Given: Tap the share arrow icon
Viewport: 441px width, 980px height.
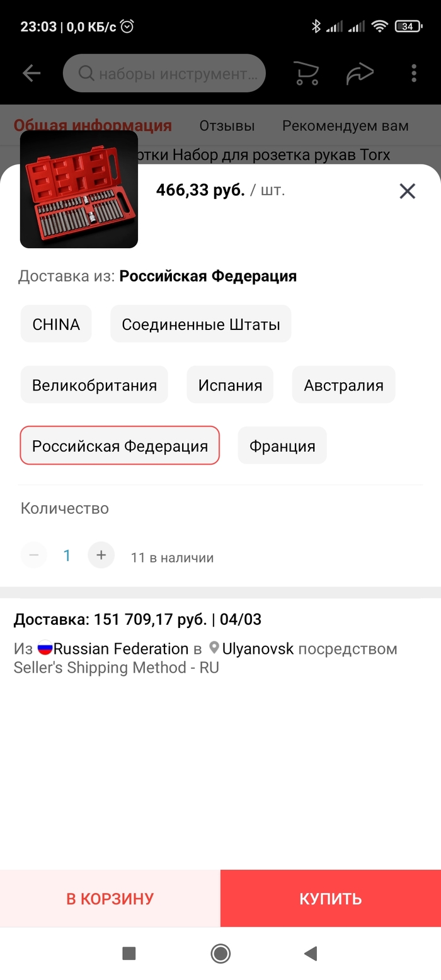Looking at the screenshot, I should click(360, 74).
